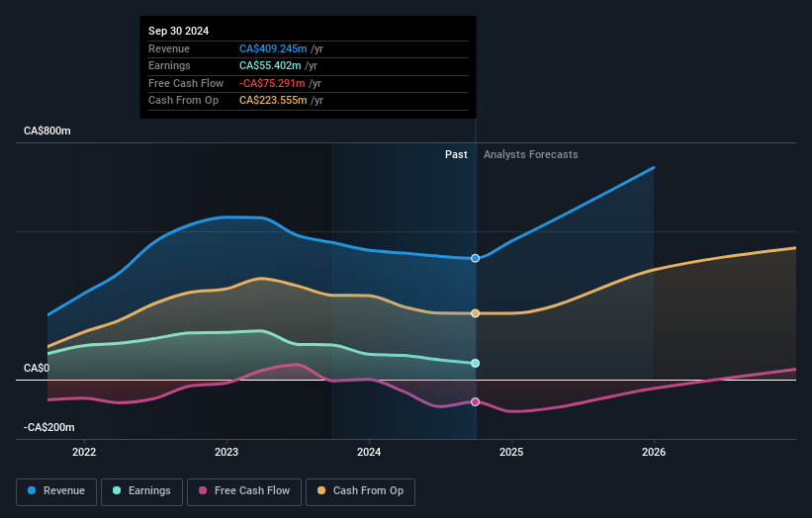The height and width of the screenshot is (518, 812).
Task: Toggle the Cash From Op legend button
Action: (360, 491)
